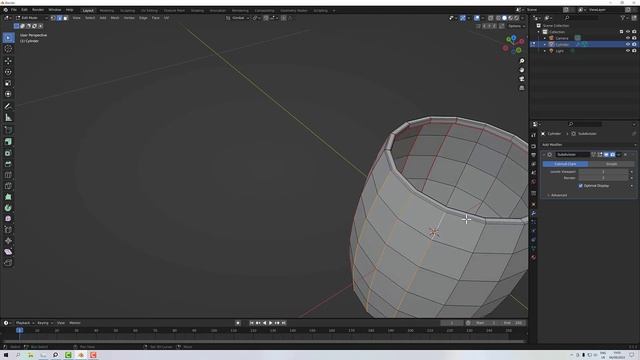Expand the Camera tree item

545,38
